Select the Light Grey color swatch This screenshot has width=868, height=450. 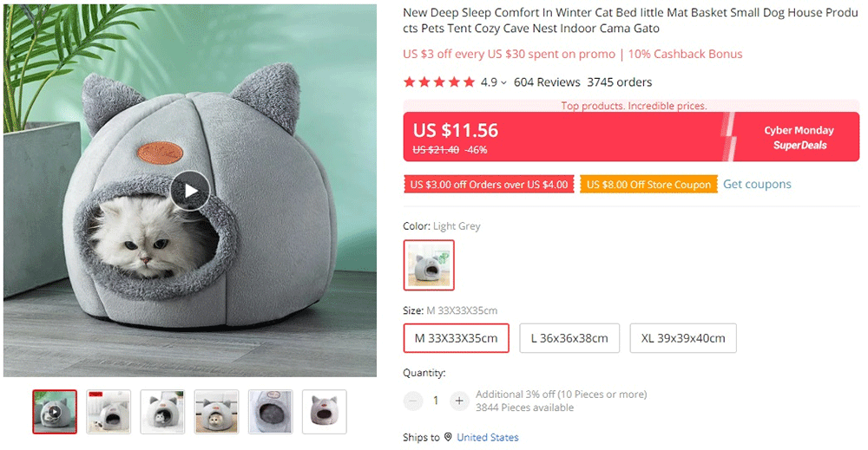429,264
